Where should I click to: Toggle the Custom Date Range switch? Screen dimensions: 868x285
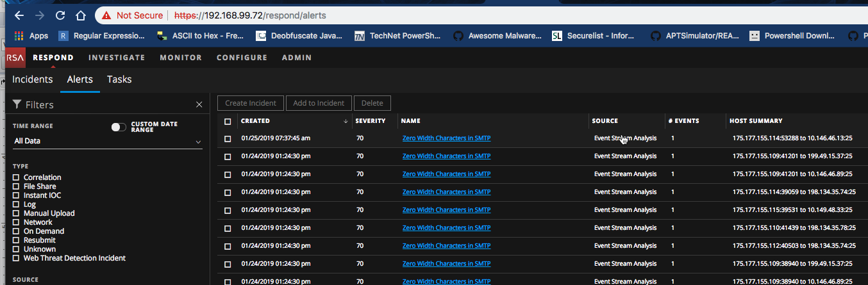119,127
